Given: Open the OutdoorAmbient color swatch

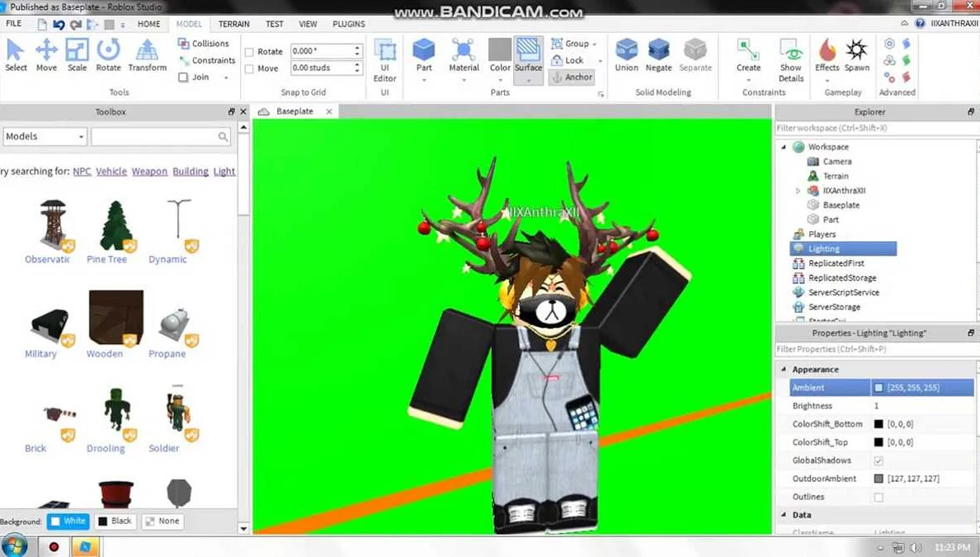Looking at the screenshot, I should (x=879, y=479).
